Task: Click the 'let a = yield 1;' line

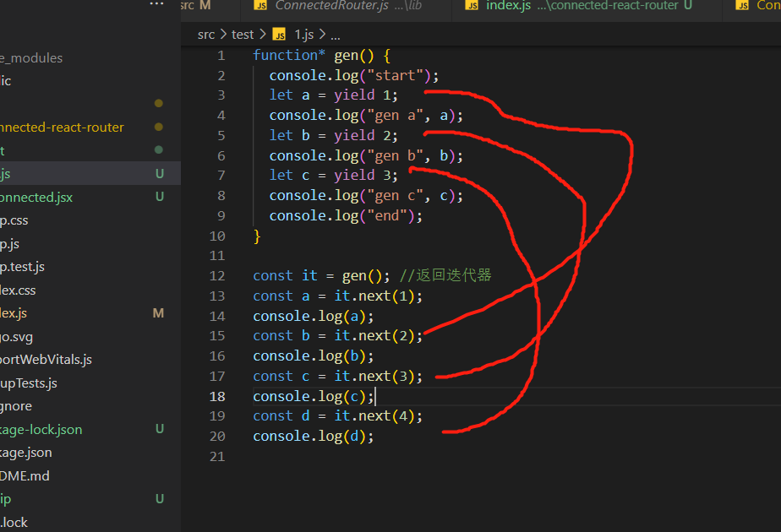Action: 333,95
